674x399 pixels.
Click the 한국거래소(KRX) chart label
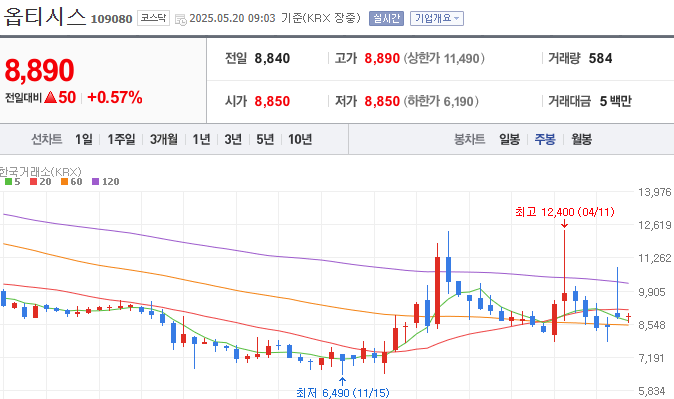(40, 172)
